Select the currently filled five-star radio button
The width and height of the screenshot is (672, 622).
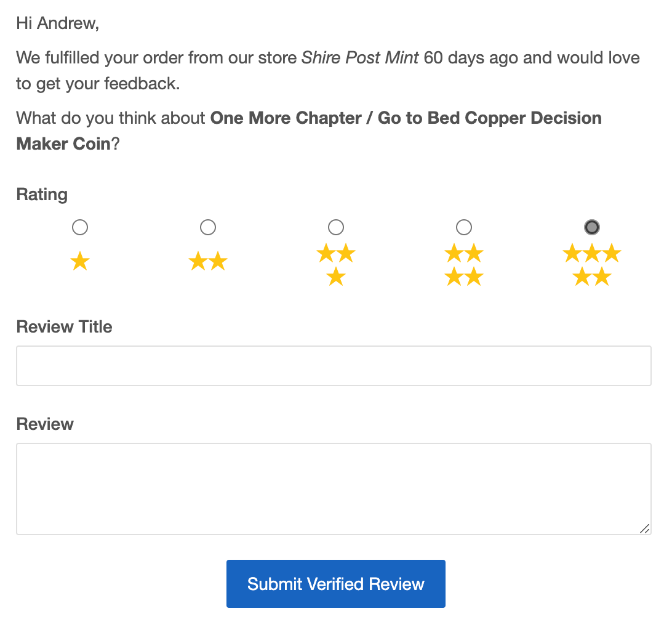pos(592,227)
